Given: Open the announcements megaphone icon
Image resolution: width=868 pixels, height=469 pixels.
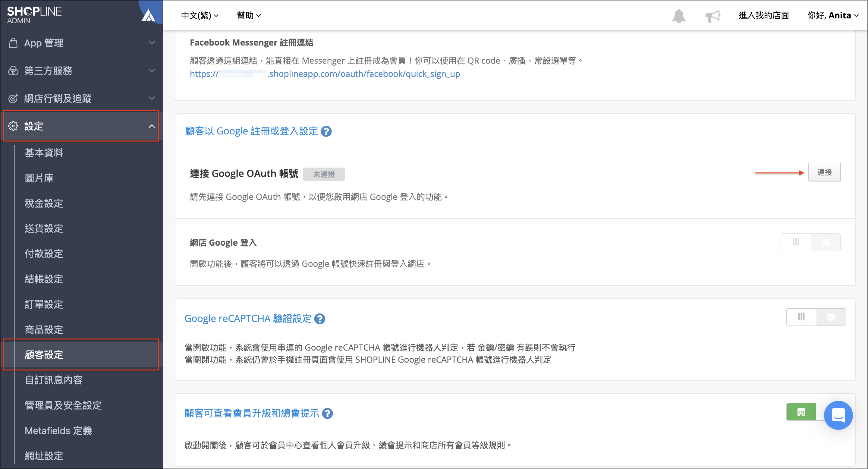Looking at the screenshot, I should point(713,16).
